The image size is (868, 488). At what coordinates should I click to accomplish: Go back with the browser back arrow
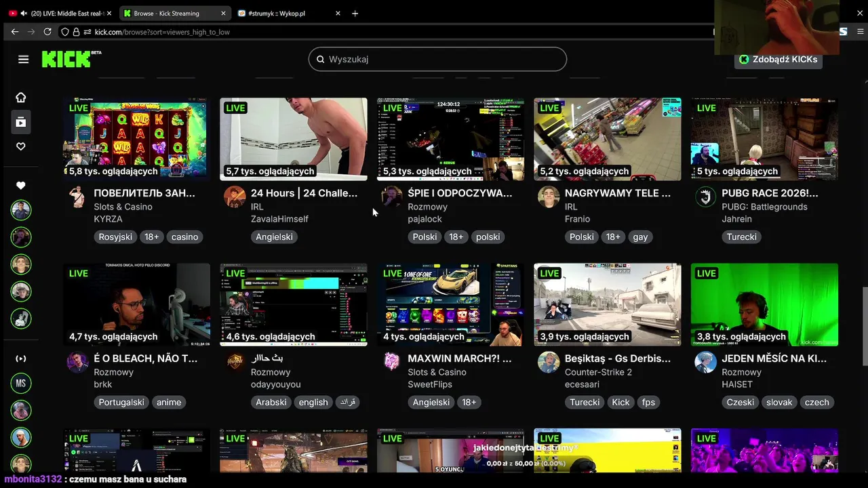coord(15,32)
